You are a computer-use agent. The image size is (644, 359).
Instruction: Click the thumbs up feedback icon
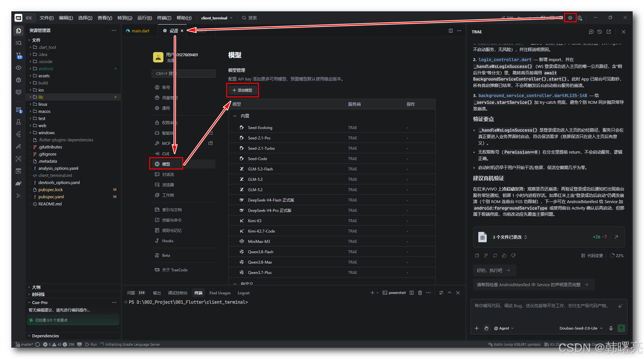click(x=504, y=256)
